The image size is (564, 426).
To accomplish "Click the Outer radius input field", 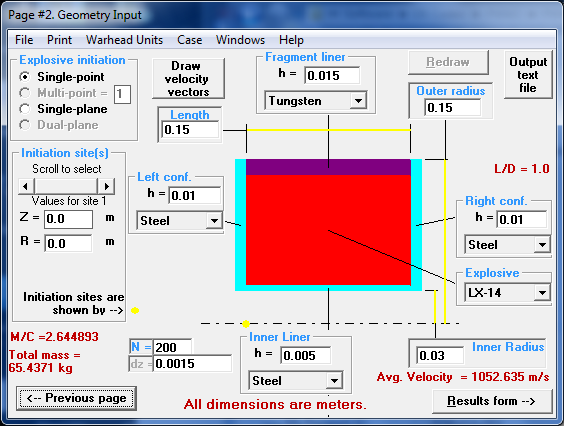I will (453, 108).
